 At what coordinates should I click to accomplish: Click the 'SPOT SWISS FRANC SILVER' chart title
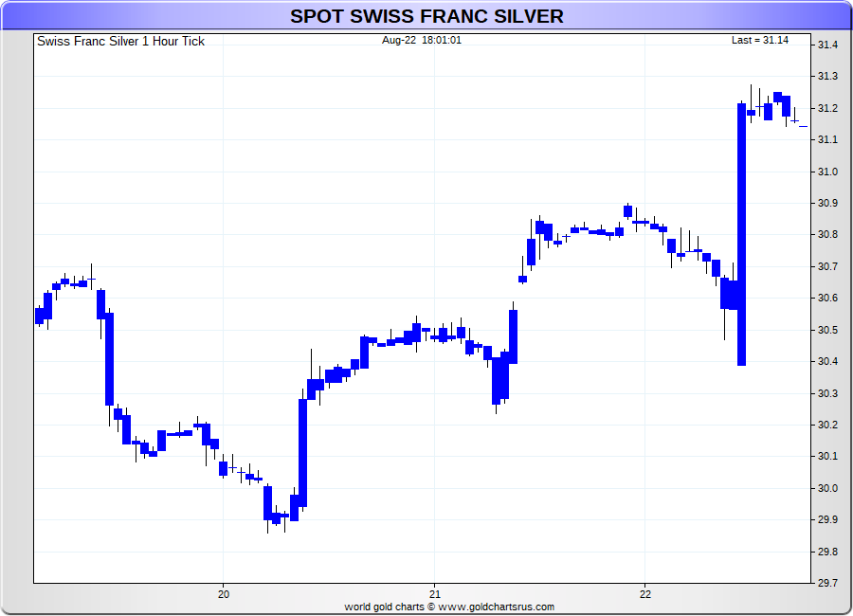click(x=426, y=16)
